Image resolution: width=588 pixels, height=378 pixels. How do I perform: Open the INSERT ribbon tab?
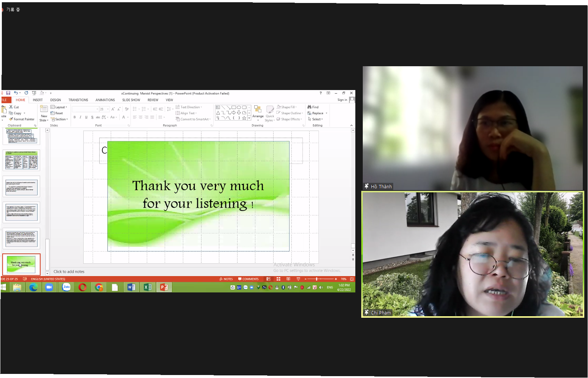(38, 100)
